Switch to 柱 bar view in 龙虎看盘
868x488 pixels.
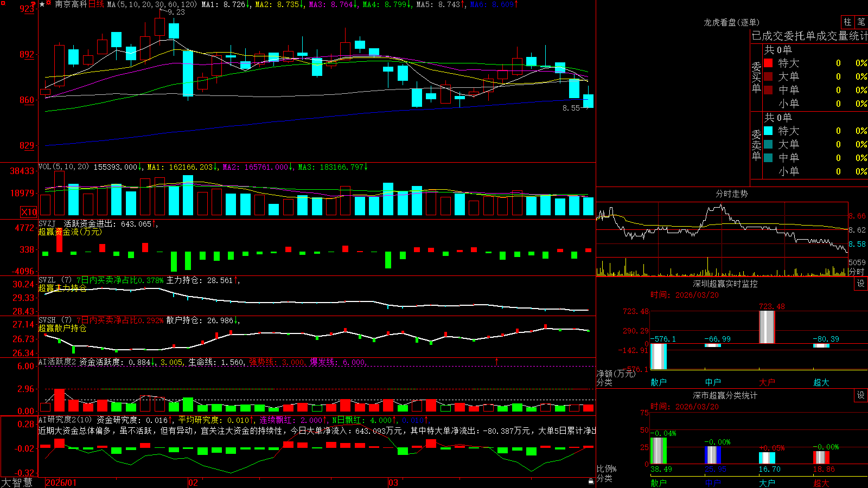coord(847,22)
